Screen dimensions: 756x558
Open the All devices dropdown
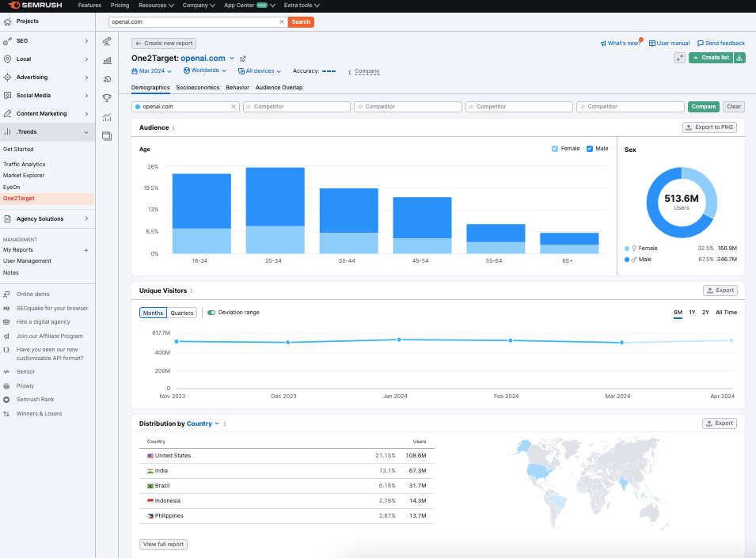coord(260,70)
